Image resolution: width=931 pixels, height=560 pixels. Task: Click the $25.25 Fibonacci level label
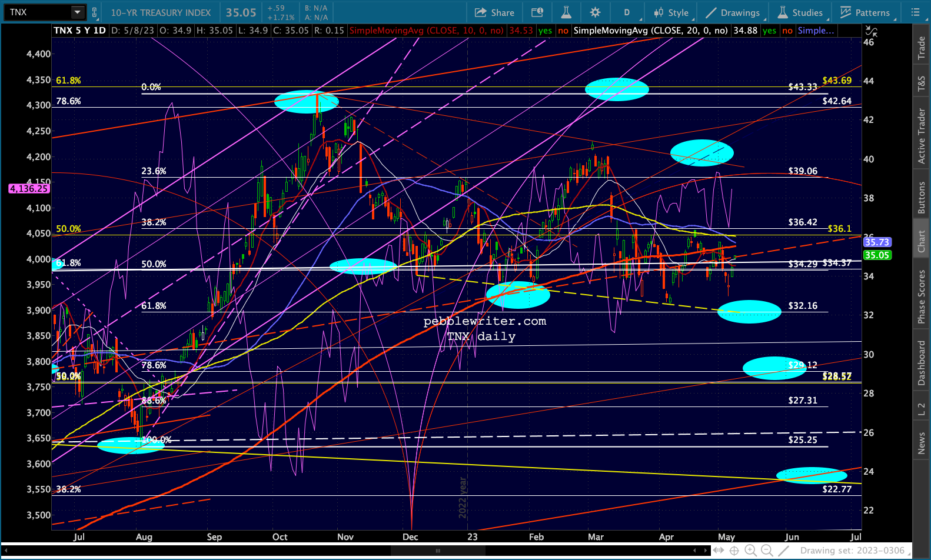pyautogui.click(x=803, y=440)
